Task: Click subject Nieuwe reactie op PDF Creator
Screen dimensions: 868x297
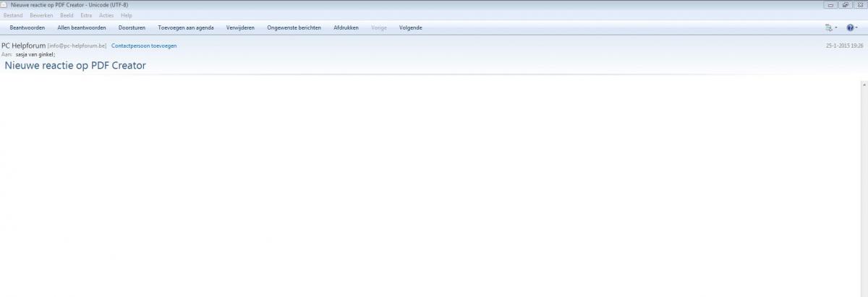Action: point(75,65)
